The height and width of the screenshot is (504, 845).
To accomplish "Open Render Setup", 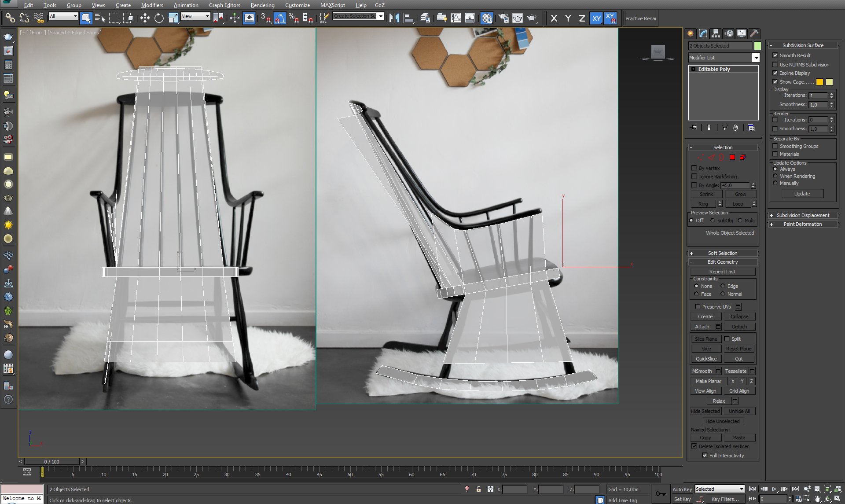I will point(503,18).
